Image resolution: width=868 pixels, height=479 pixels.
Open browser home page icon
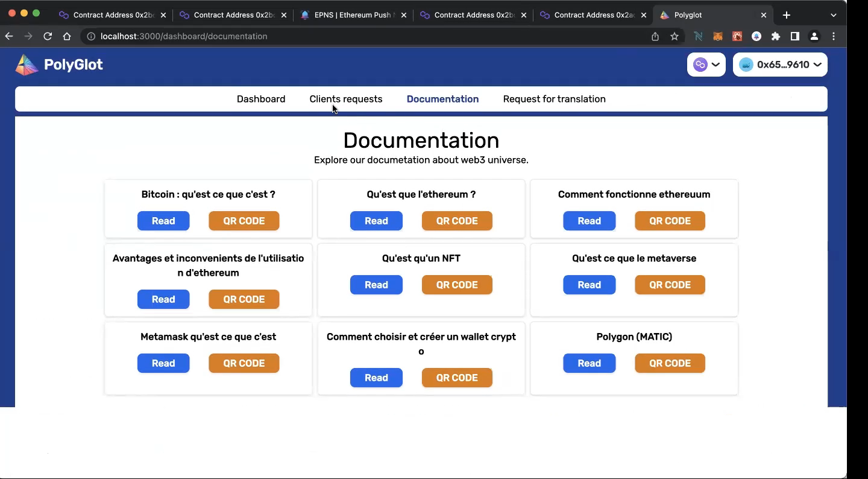pos(67,36)
